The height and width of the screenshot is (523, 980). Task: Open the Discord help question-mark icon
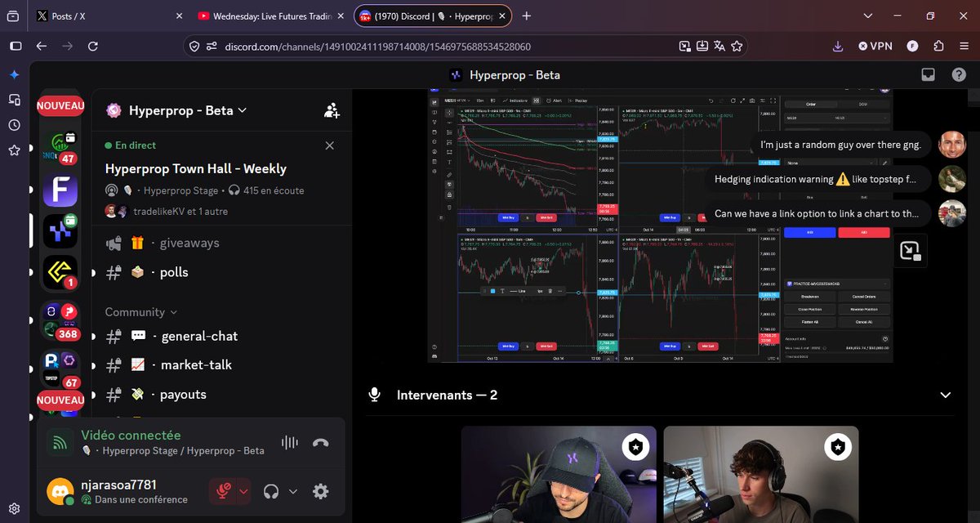(959, 74)
